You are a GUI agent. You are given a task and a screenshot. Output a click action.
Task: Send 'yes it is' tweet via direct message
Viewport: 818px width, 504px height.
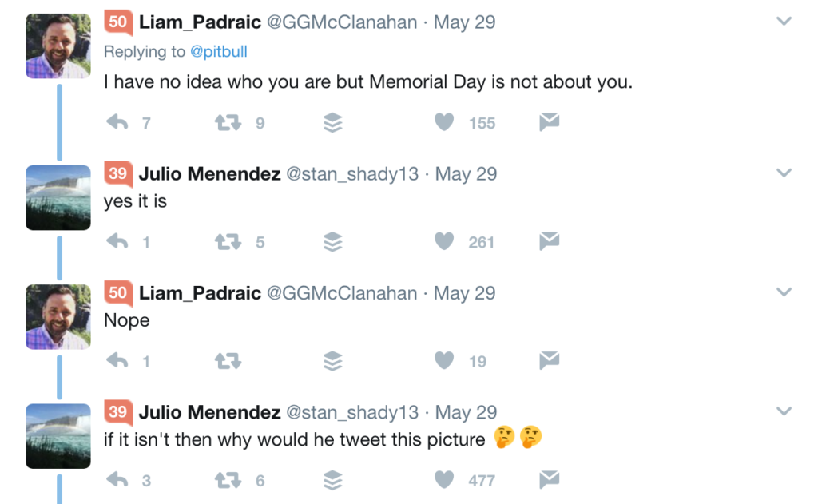549,241
